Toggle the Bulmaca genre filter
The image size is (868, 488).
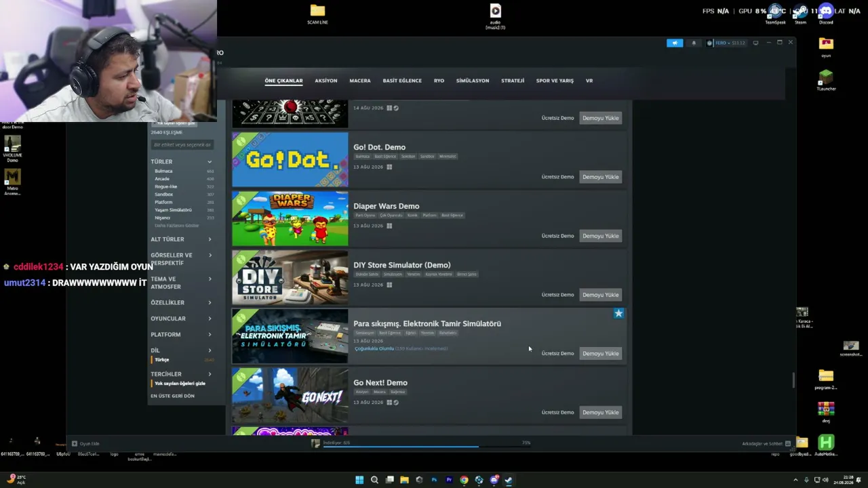tap(183, 171)
